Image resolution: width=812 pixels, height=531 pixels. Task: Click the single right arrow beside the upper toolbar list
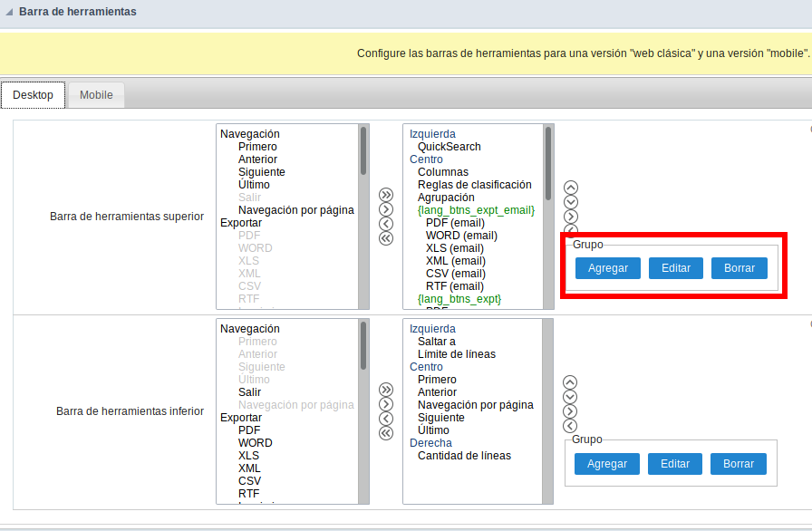point(386,208)
